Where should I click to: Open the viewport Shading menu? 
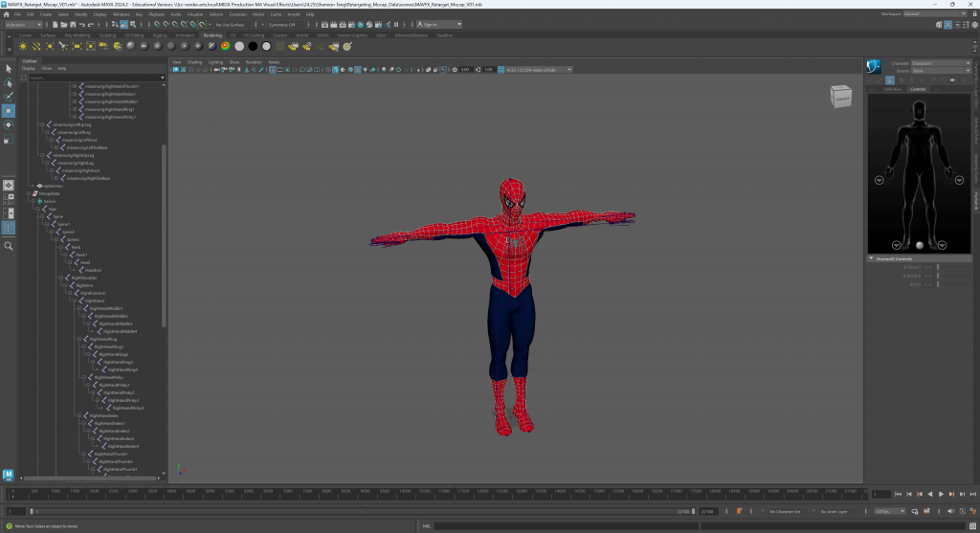click(194, 62)
